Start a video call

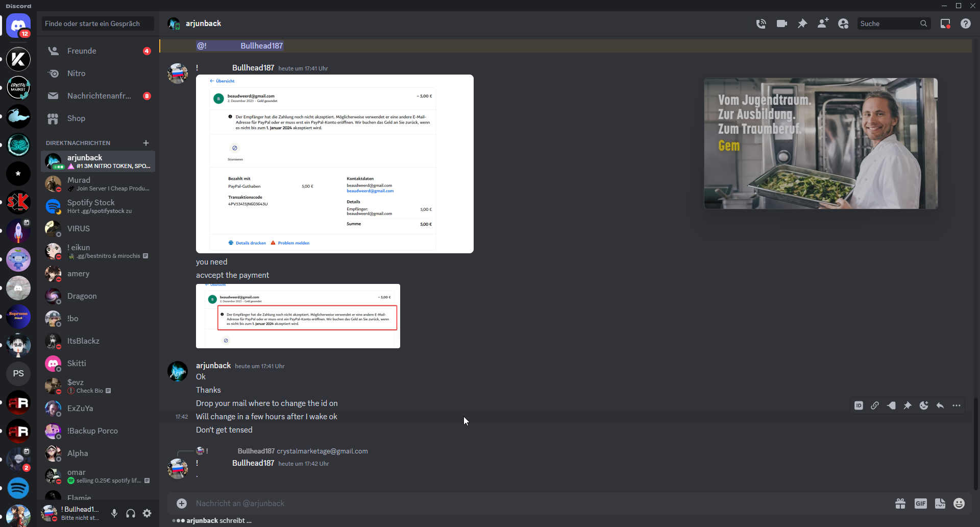[x=781, y=23]
